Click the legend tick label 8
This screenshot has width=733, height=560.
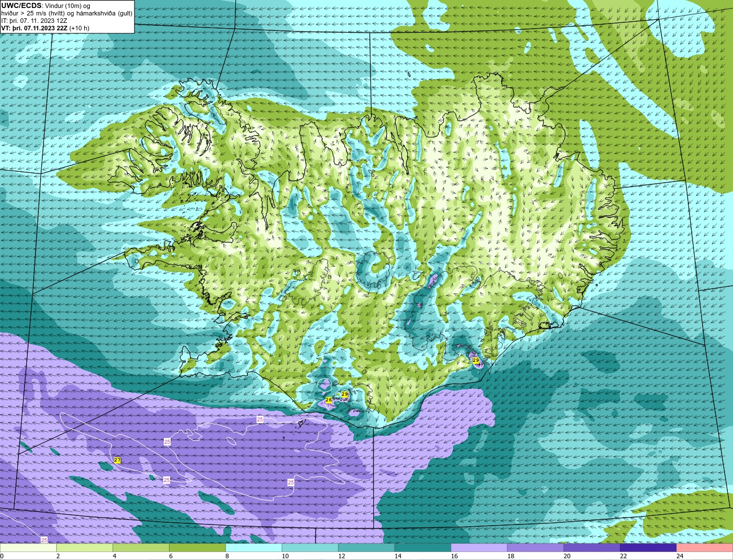(227, 556)
